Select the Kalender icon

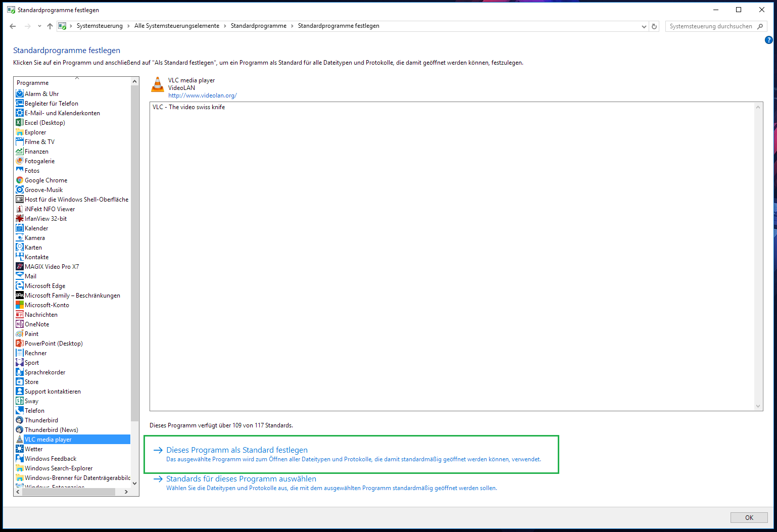pos(20,228)
